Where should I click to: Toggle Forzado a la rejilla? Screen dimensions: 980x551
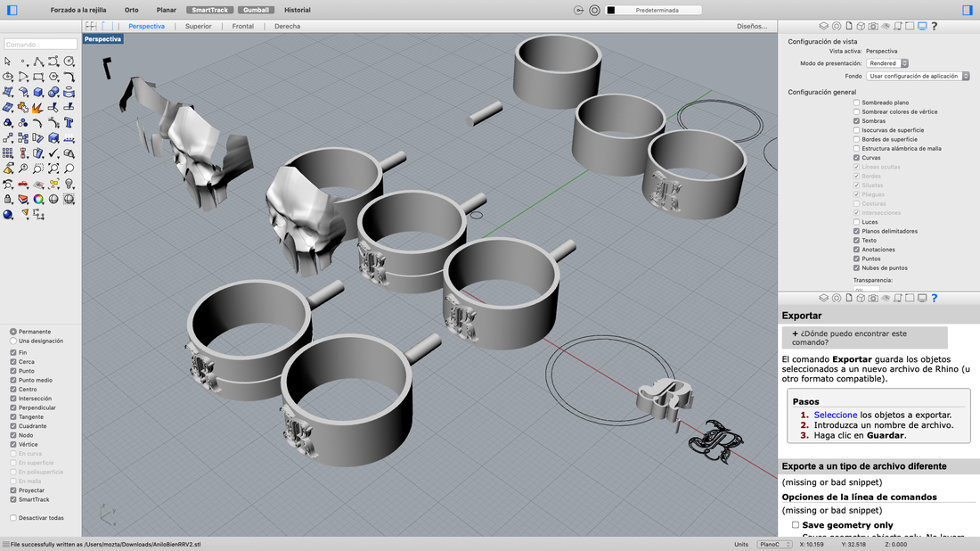[78, 10]
